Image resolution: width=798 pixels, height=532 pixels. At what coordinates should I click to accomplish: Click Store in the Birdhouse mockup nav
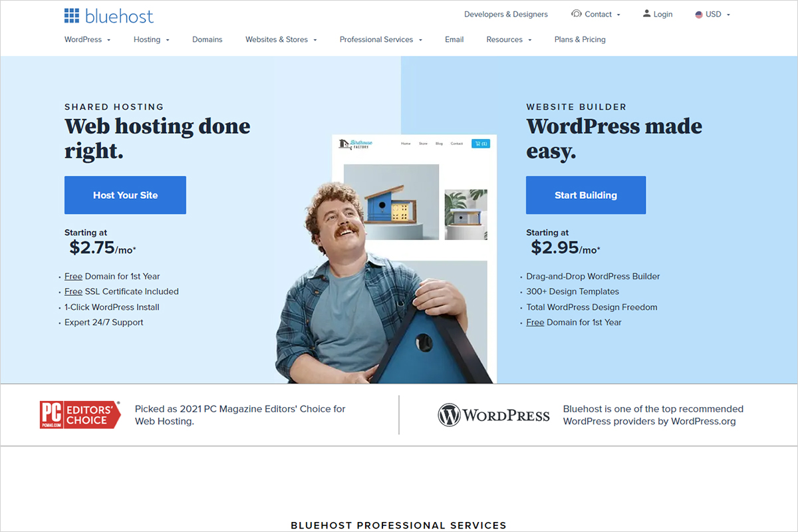point(424,144)
